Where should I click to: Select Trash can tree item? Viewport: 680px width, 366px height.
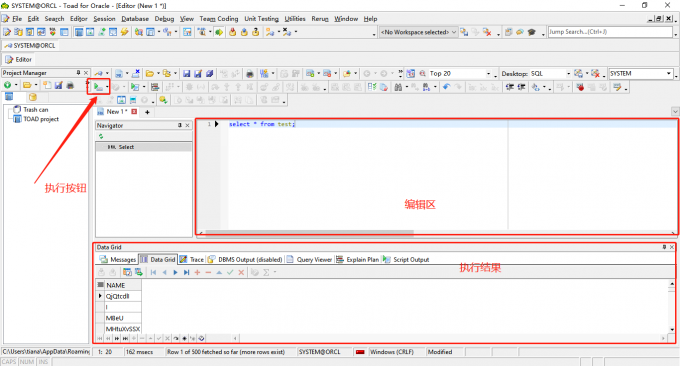(x=36, y=110)
